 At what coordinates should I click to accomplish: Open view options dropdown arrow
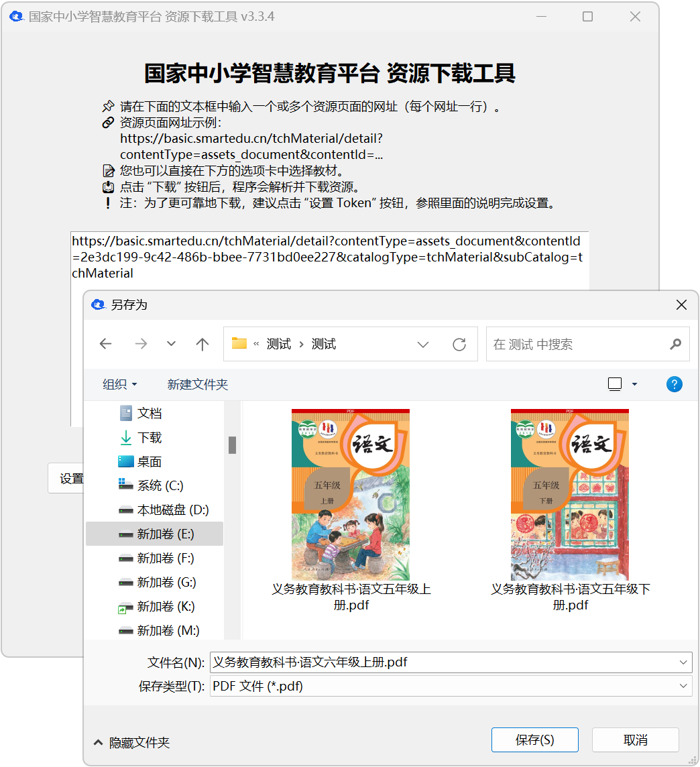coord(634,384)
